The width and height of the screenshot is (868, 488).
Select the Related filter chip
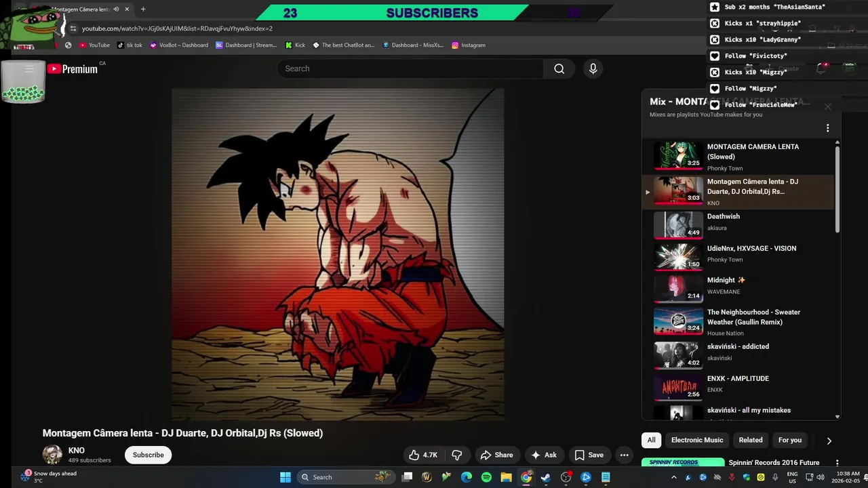[x=751, y=440]
